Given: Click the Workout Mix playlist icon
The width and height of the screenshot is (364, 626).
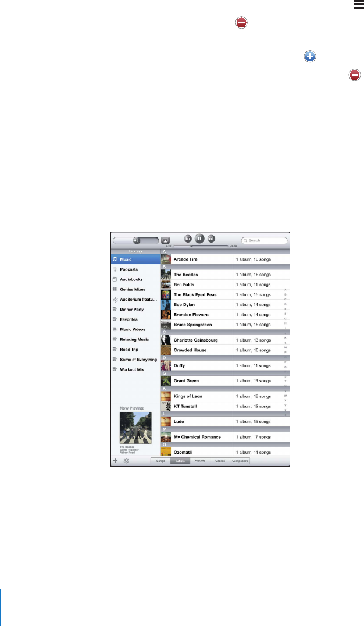Looking at the screenshot, I should [115, 369].
